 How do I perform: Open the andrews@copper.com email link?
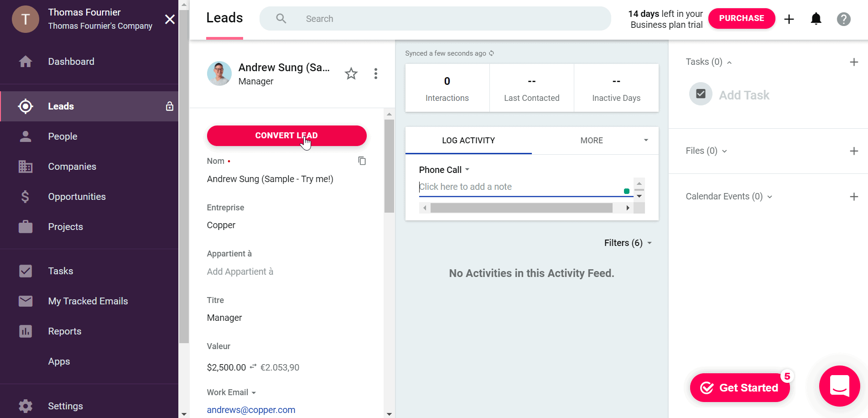pyautogui.click(x=251, y=410)
